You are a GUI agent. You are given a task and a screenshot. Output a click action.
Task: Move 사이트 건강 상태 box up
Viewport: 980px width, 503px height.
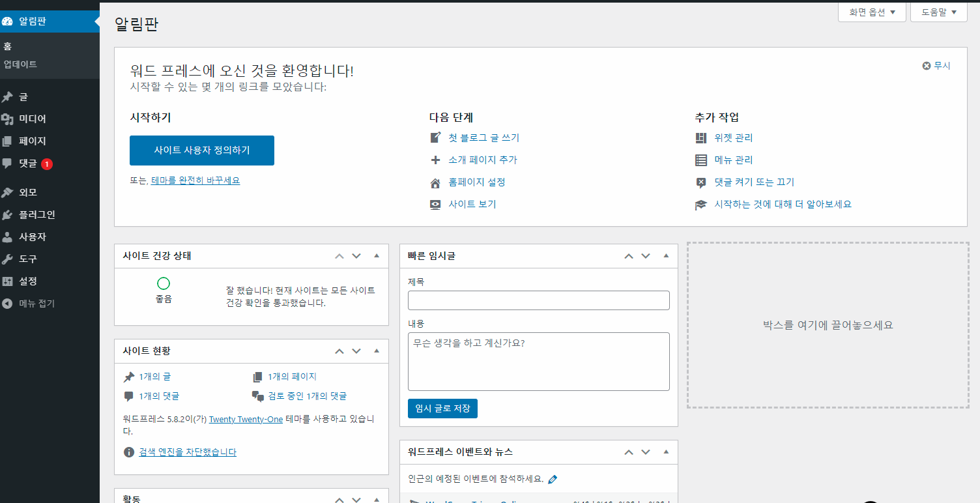click(x=339, y=256)
